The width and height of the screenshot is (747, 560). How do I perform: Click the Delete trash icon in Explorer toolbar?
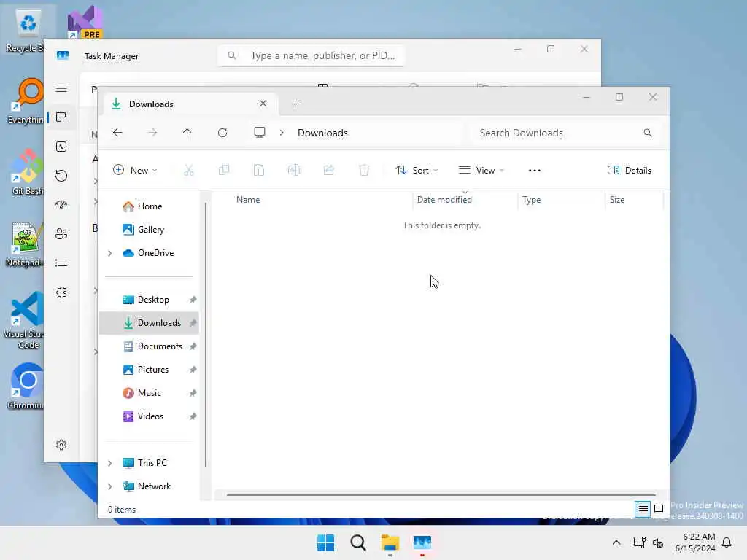click(x=364, y=170)
